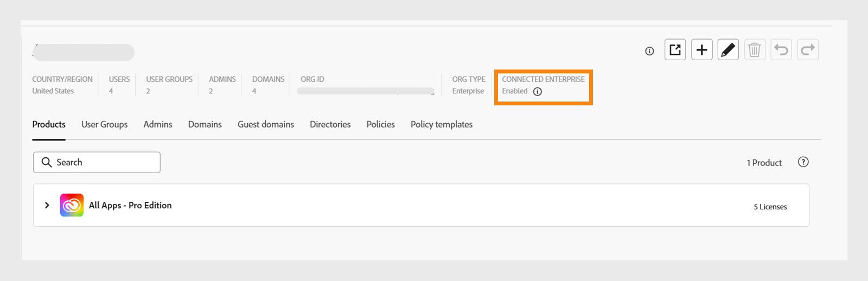Click the COUNTRY/REGION label
Image resolution: width=868 pixels, height=281 pixels.
pyautogui.click(x=62, y=79)
